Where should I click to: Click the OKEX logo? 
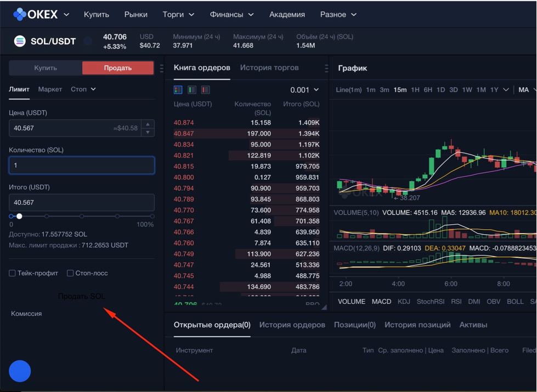click(35, 14)
